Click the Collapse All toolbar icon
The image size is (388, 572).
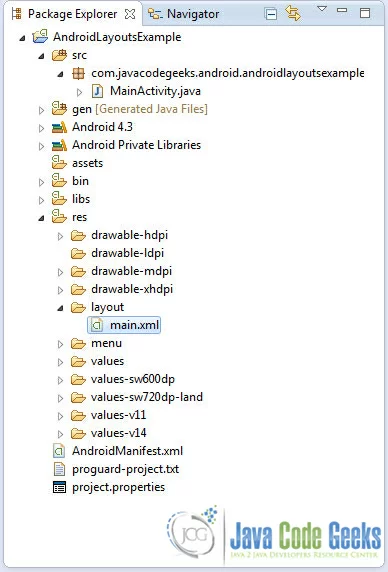(x=271, y=14)
